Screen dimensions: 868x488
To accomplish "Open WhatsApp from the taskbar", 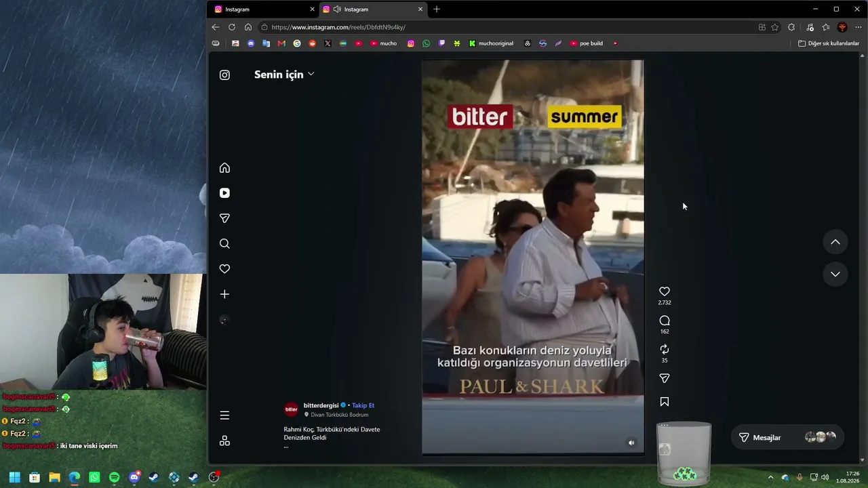I will pos(94,477).
